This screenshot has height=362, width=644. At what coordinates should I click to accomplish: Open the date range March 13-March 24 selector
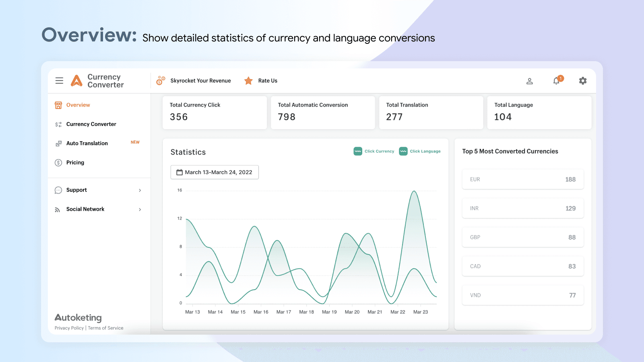pyautogui.click(x=215, y=172)
